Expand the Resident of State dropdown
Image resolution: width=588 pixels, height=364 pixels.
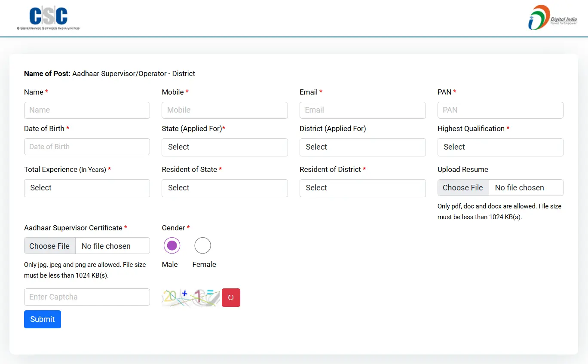(224, 188)
